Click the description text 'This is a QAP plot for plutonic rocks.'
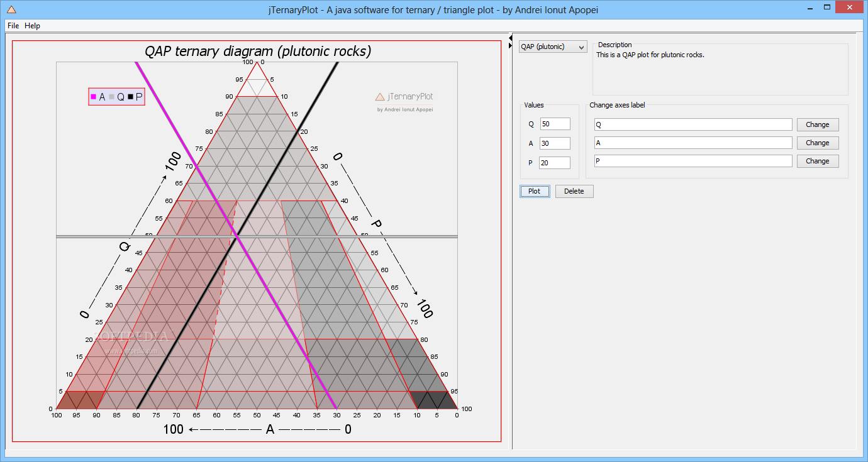 (650, 55)
